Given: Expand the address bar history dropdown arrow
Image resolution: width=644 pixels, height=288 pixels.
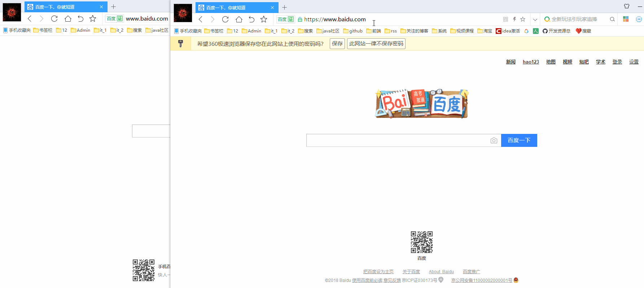Looking at the screenshot, I should pos(535,19).
